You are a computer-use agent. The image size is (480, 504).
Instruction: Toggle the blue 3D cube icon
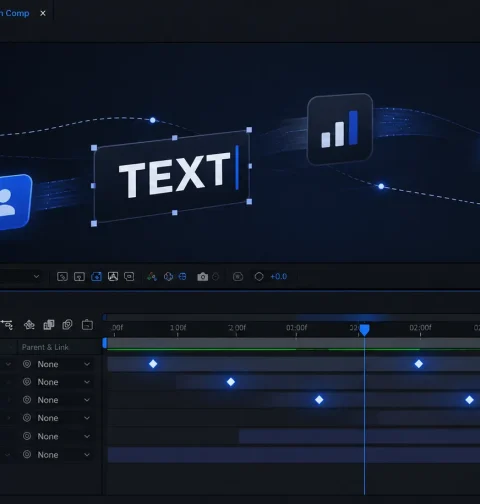168,276
